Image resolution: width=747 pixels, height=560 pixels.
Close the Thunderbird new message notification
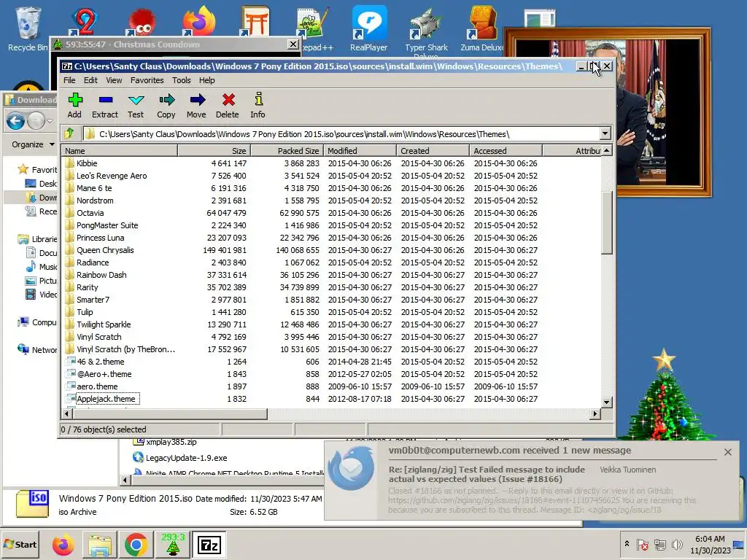pos(727,452)
